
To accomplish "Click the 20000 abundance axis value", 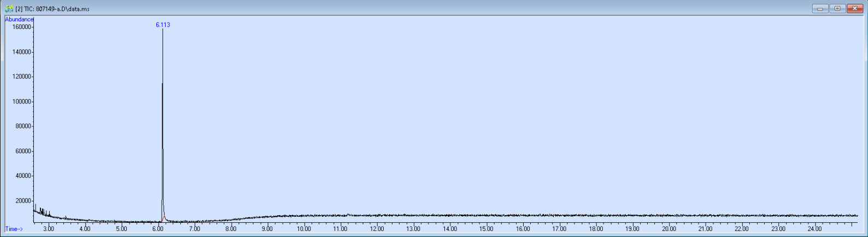I will (x=24, y=201).
